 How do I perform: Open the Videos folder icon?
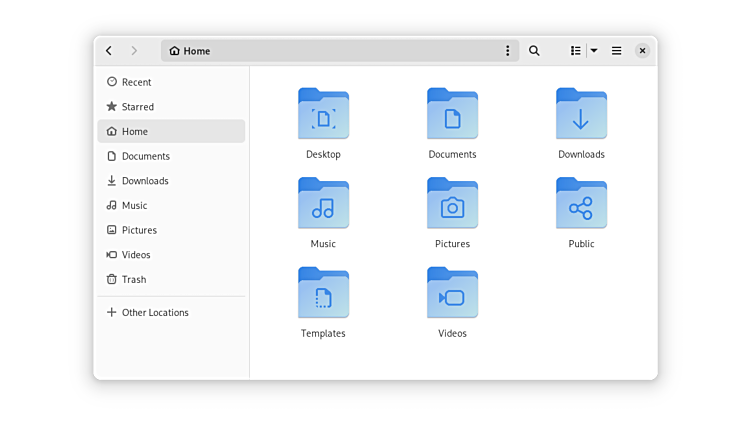[x=452, y=292]
